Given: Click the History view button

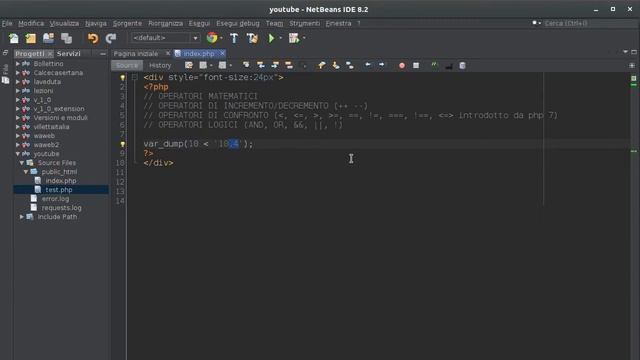Looking at the screenshot, I should (x=160, y=65).
